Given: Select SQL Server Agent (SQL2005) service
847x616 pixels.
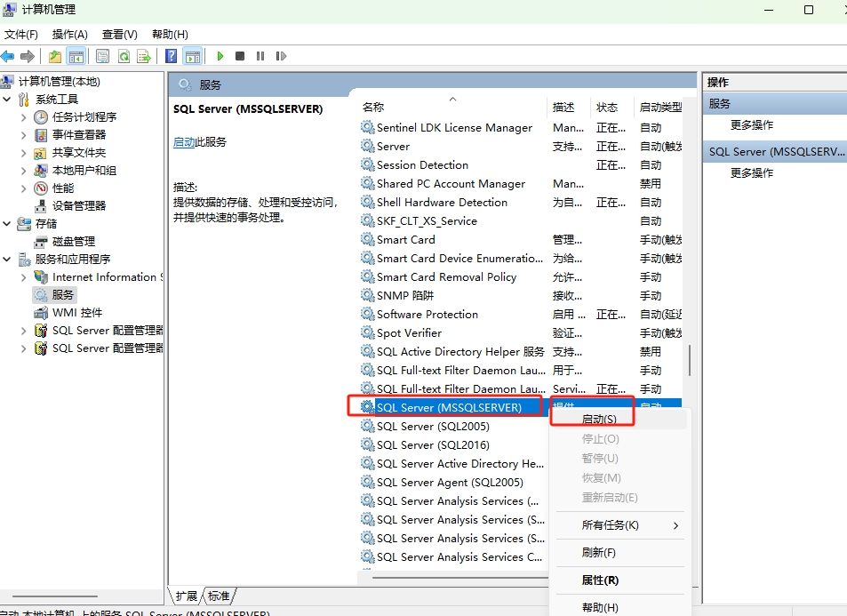Looking at the screenshot, I should (x=450, y=483).
